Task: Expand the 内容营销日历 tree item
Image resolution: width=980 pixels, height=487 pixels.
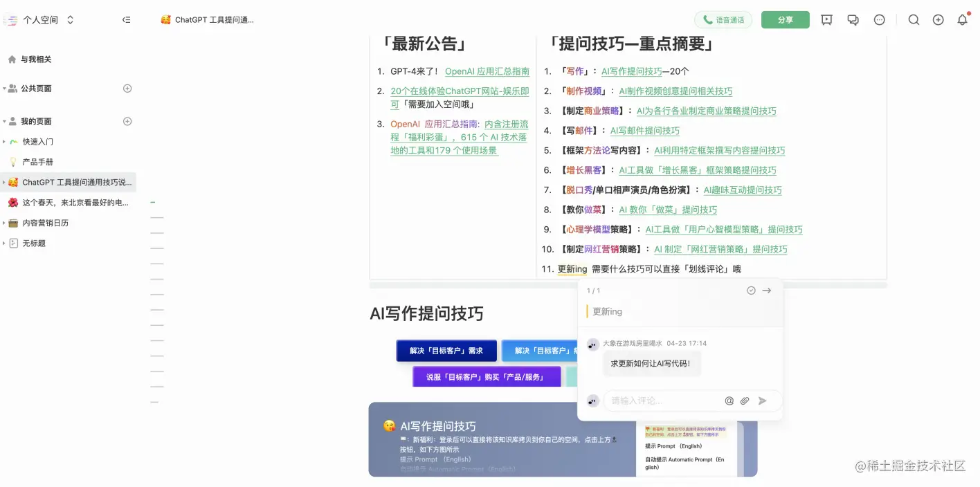Action: (4, 223)
